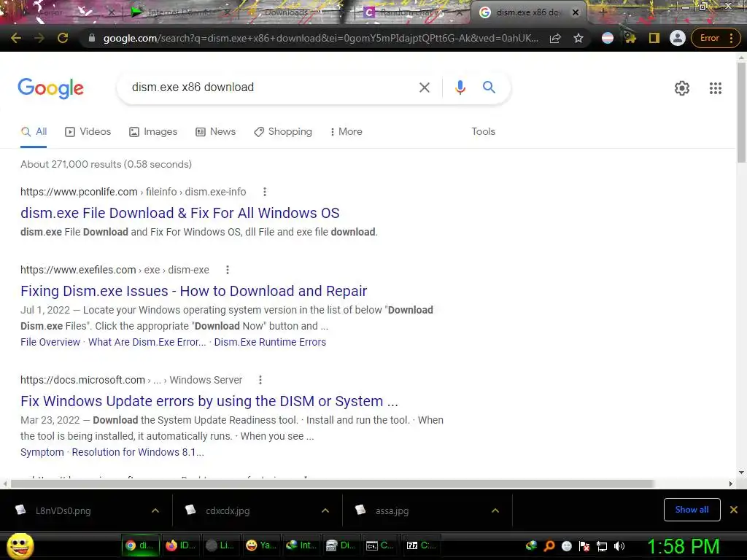Close the dism.exe x86 browser tab

click(576, 12)
